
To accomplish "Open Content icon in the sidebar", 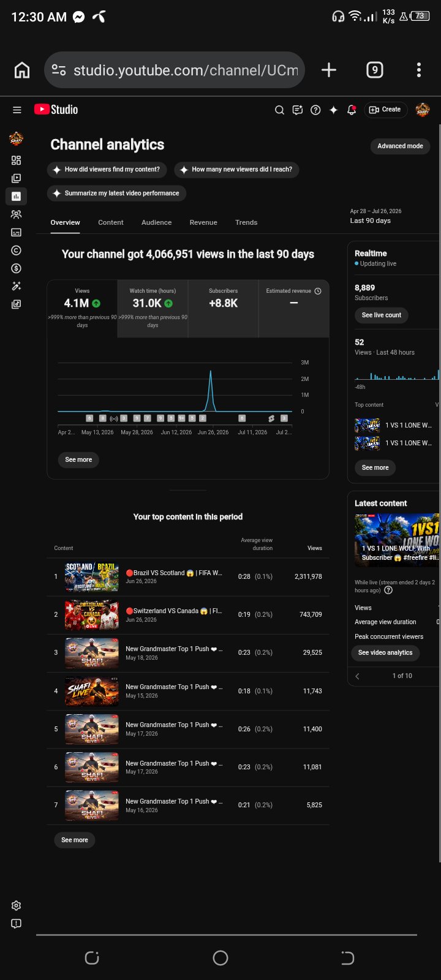I will [16, 178].
